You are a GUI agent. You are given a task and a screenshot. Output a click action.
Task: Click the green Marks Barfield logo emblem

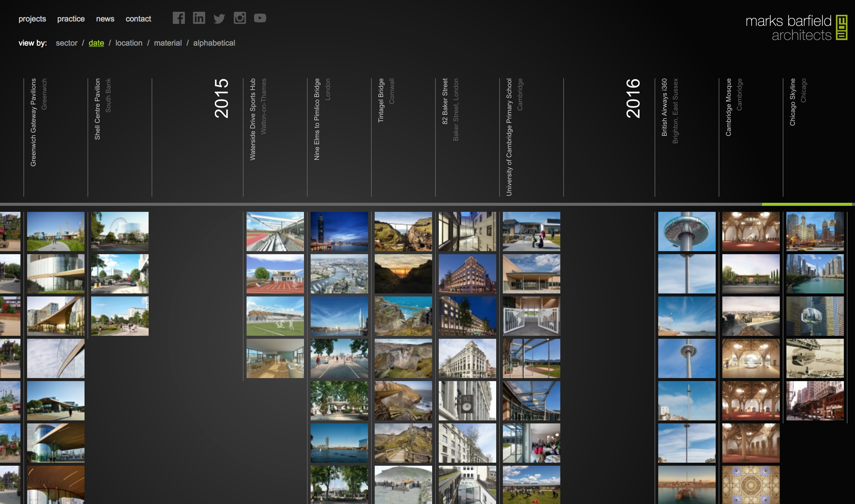842,28
